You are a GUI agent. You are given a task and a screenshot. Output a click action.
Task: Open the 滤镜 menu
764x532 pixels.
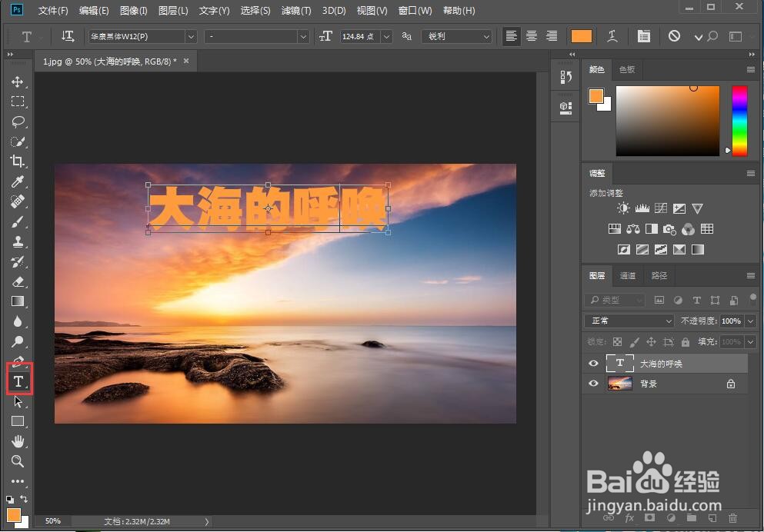pyautogui.click(x=295, y=10)
